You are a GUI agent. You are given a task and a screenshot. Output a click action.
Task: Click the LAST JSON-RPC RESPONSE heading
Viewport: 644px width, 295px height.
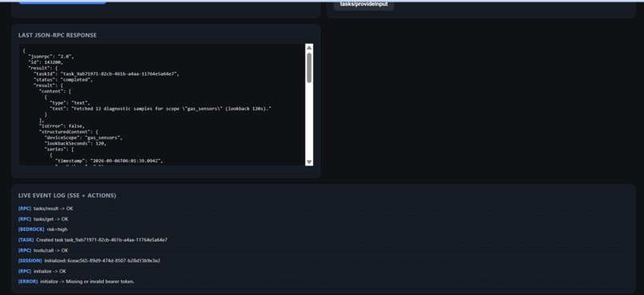[x=58, y=35]
